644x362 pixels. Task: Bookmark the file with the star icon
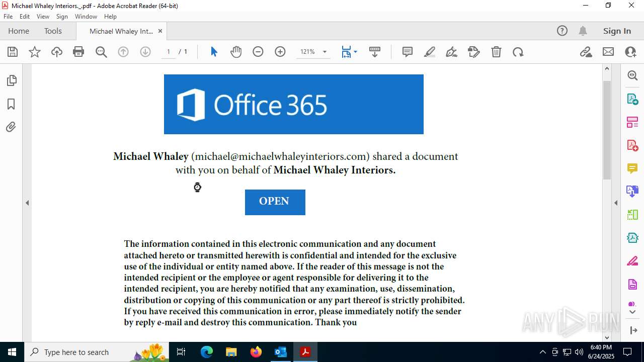pos(35,52)
